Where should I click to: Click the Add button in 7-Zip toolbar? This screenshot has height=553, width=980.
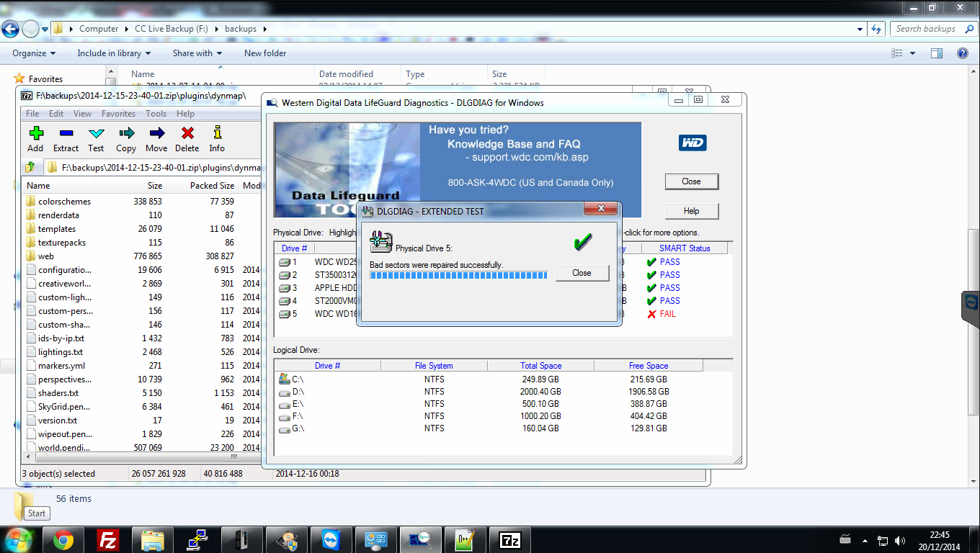35,138
